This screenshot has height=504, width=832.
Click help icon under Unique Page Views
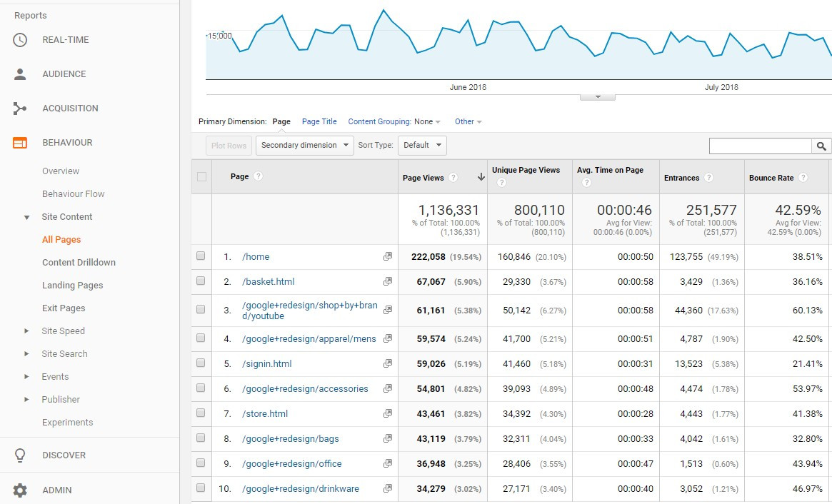click(501, 183)
